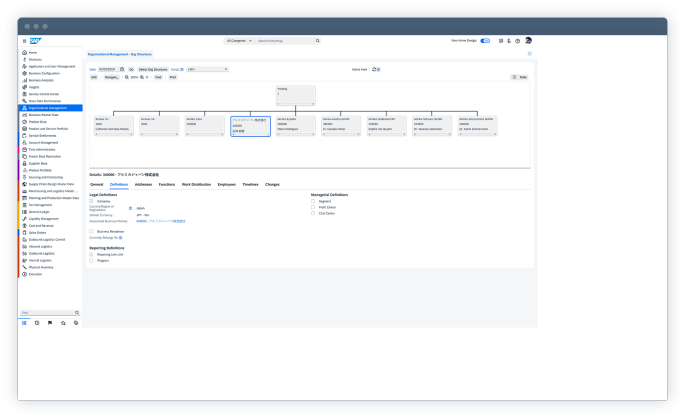Toggle the Profit Center checkbox

point(313,207)
